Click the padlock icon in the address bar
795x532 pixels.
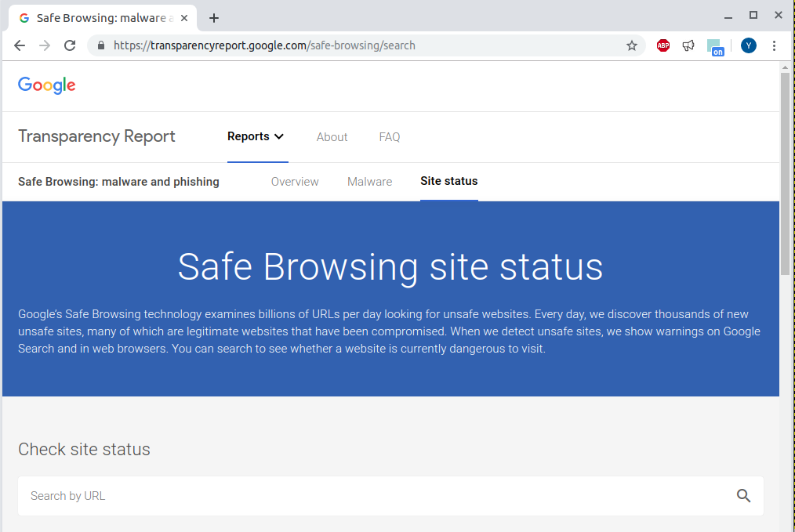[100, 45]
